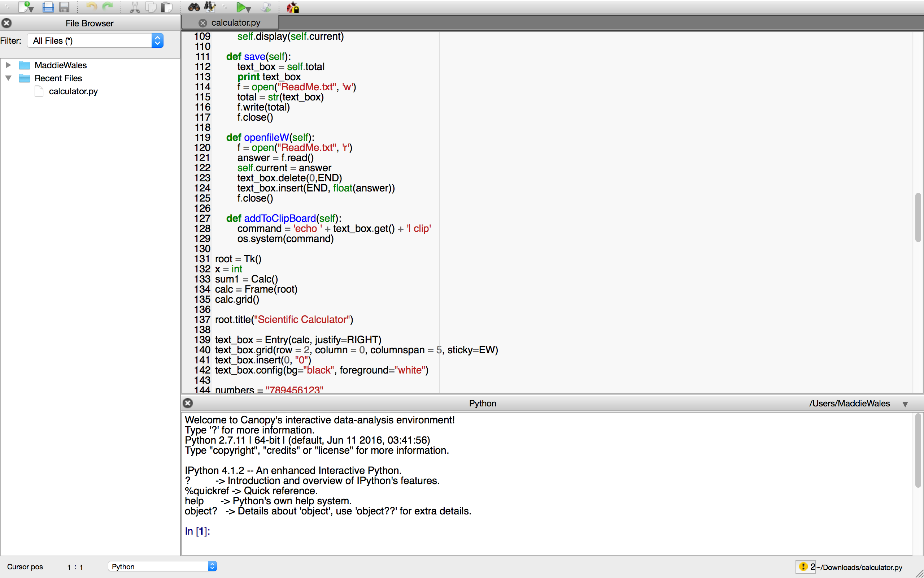Select the calculator.py editor tab
The height and width of the screenshot is (578, 924).
click(x=230, y=22)
